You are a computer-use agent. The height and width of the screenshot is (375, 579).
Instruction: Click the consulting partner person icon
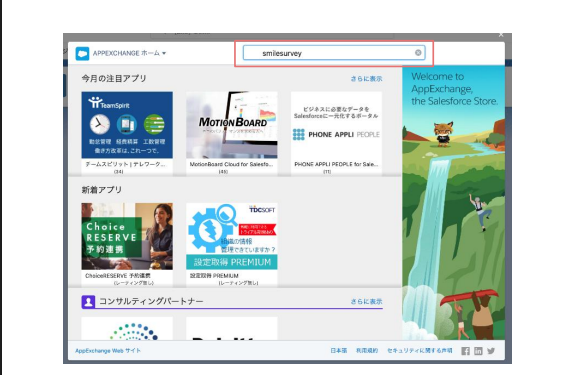[x=88, y=302]
